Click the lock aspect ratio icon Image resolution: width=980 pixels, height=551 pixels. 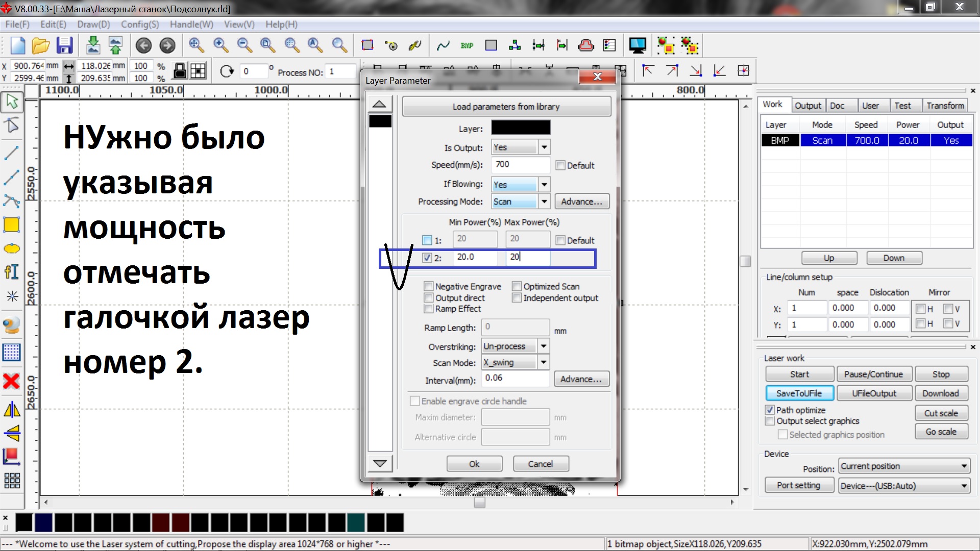[x=180, y=71]
